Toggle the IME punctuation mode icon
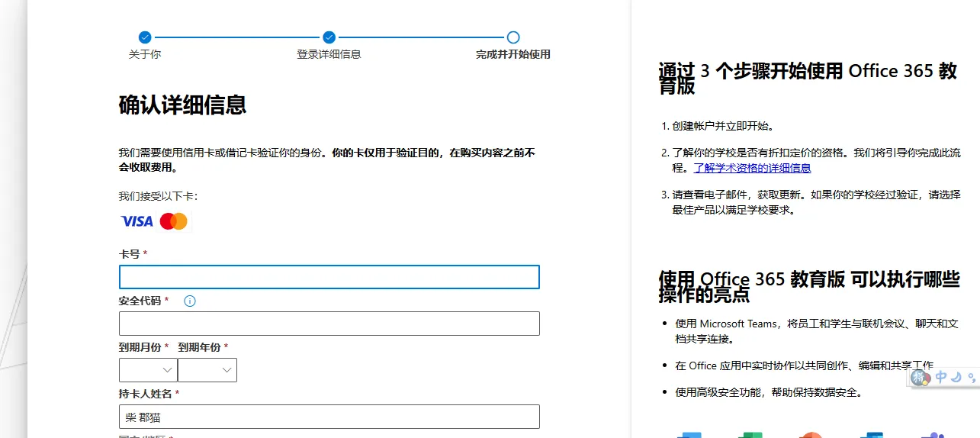 [971, 376]
